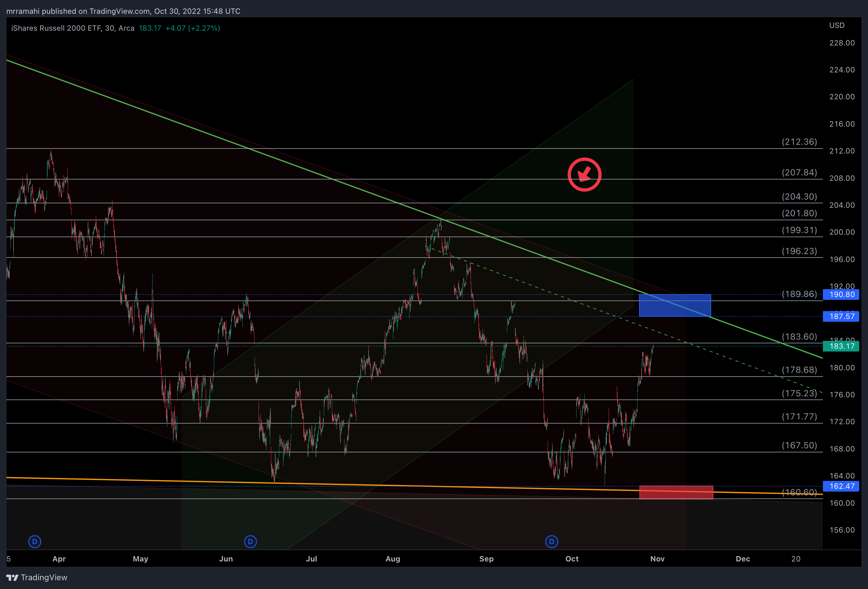
Task: Click the 187.57 price label
Action: [841, 316]
